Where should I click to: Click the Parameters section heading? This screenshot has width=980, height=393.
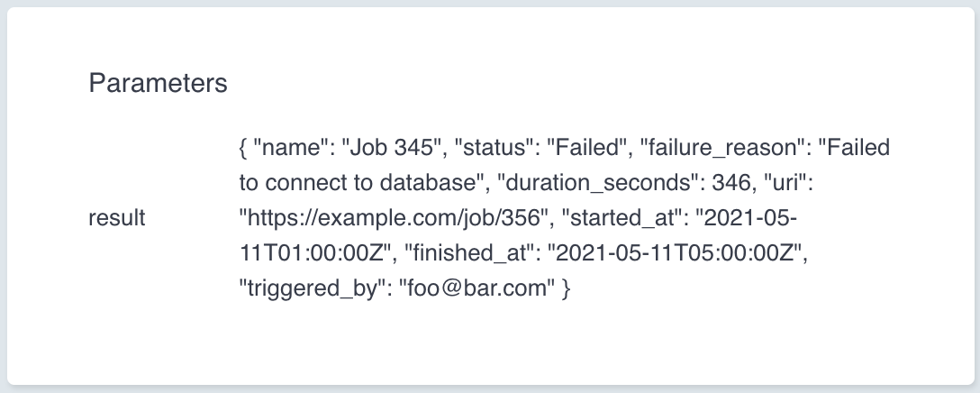[158, 84]
